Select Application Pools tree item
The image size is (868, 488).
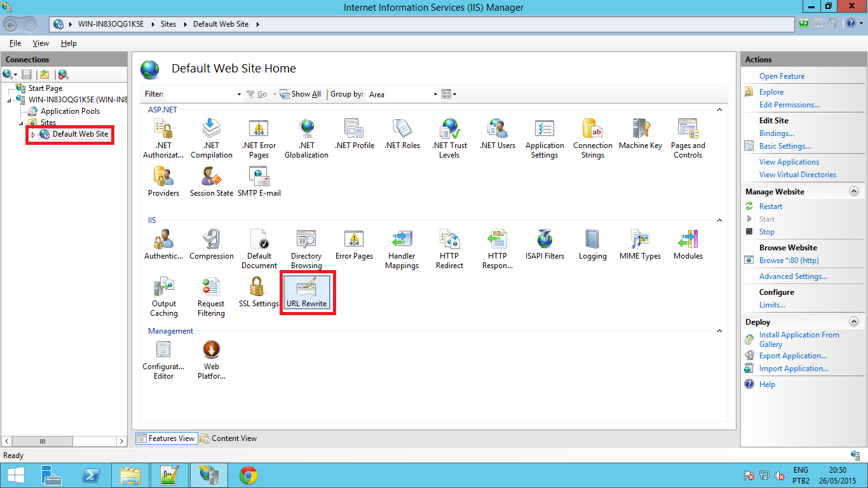click(70, 111)
